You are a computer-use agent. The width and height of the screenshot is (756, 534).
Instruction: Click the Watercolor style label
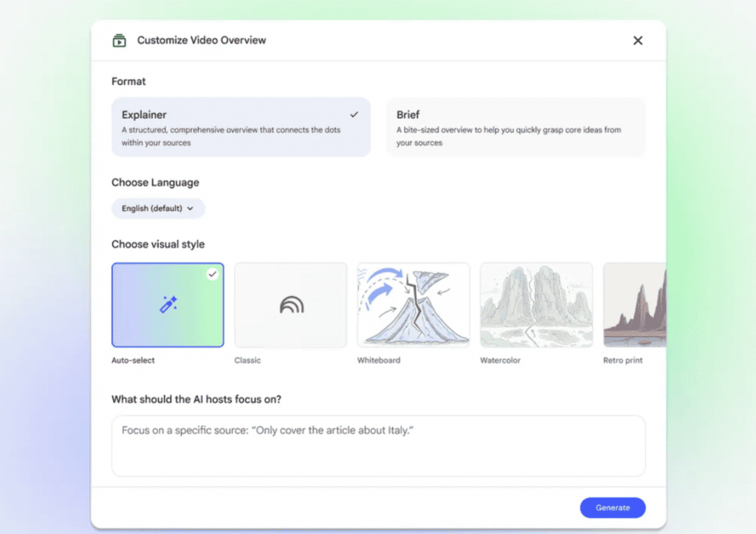(x=500, y=360)
